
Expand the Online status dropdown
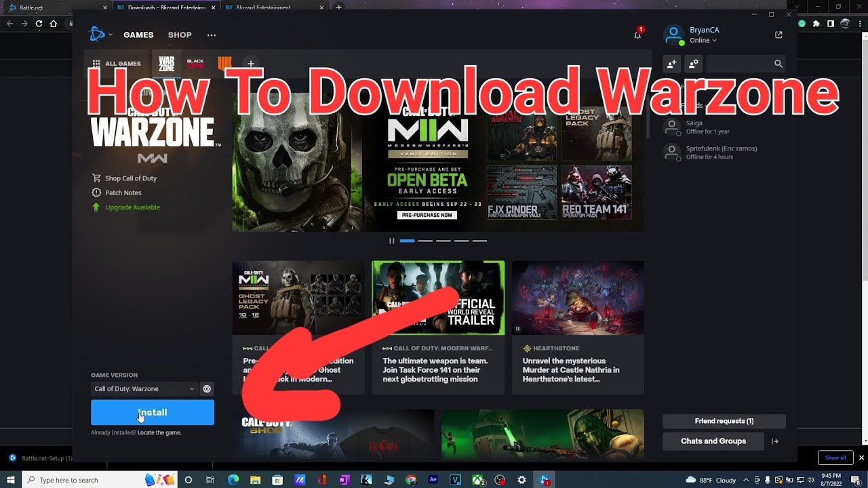coord(703,41)
